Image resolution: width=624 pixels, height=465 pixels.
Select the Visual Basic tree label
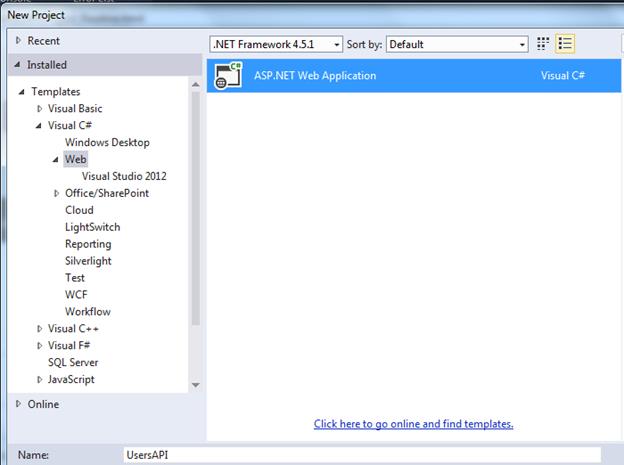pos(75,109)
